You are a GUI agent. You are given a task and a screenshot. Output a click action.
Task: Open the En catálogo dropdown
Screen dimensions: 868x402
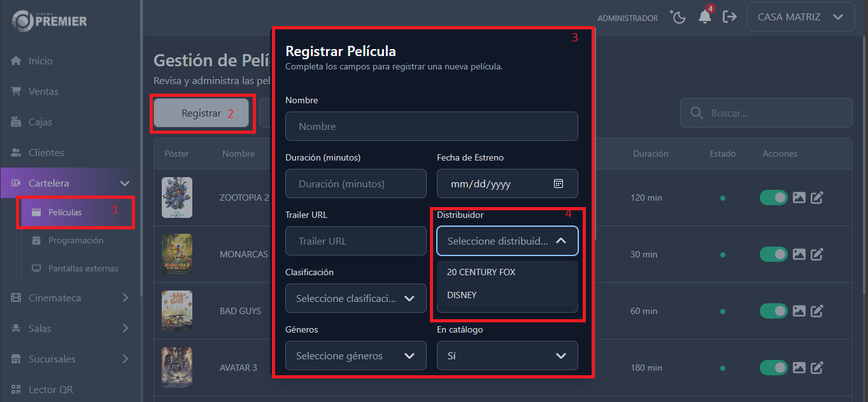click(x=507, y=355)
